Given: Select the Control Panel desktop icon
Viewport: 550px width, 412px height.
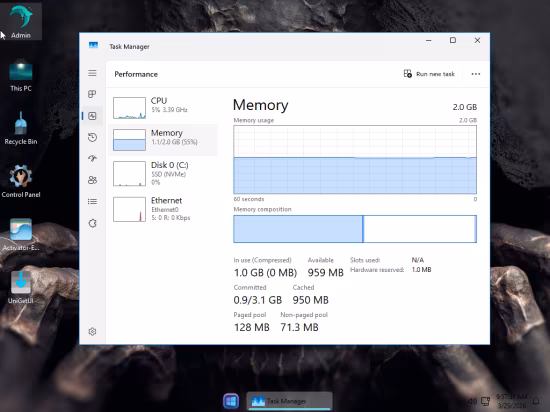Looking at the screenshot, I should pyautogui.click(x=21, y=182).
